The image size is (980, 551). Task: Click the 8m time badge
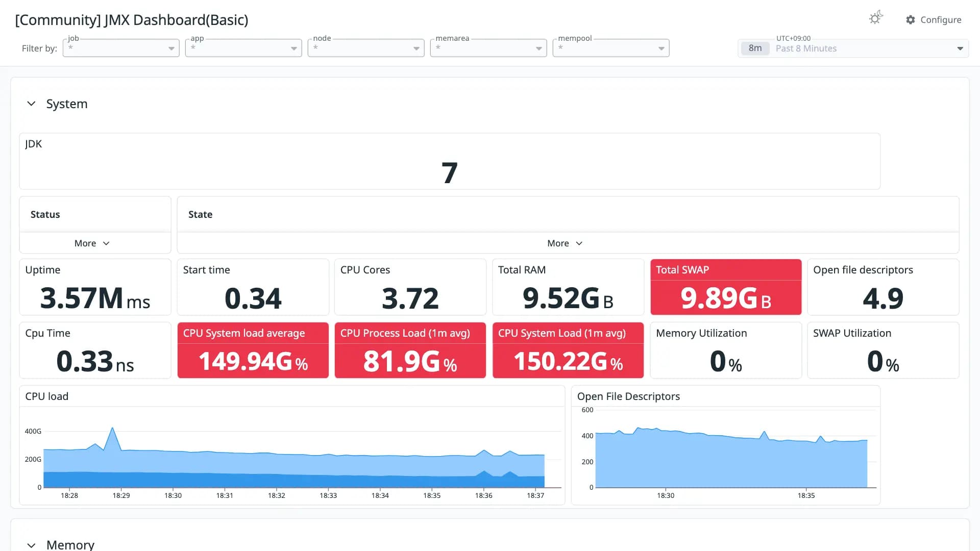click(755, 48)
